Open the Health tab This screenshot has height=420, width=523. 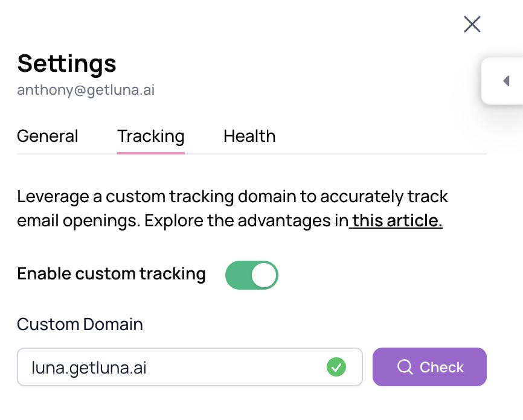coord(249,136)
